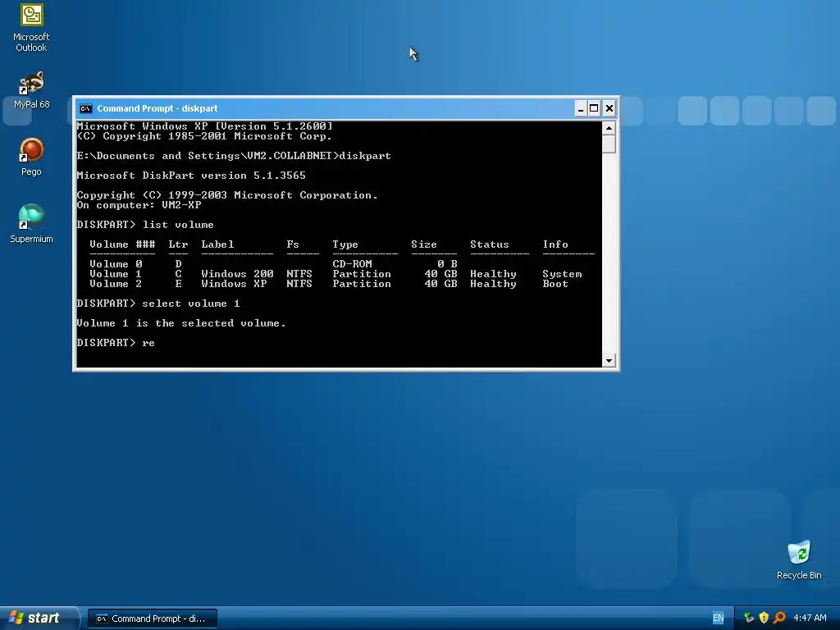Select the MyPal 68 desktop shortcut

(31, 89)
